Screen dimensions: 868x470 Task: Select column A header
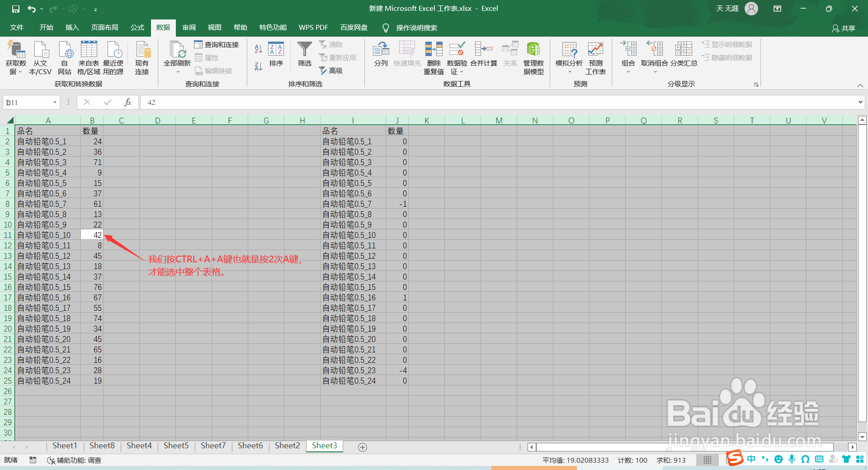(48, 120)
